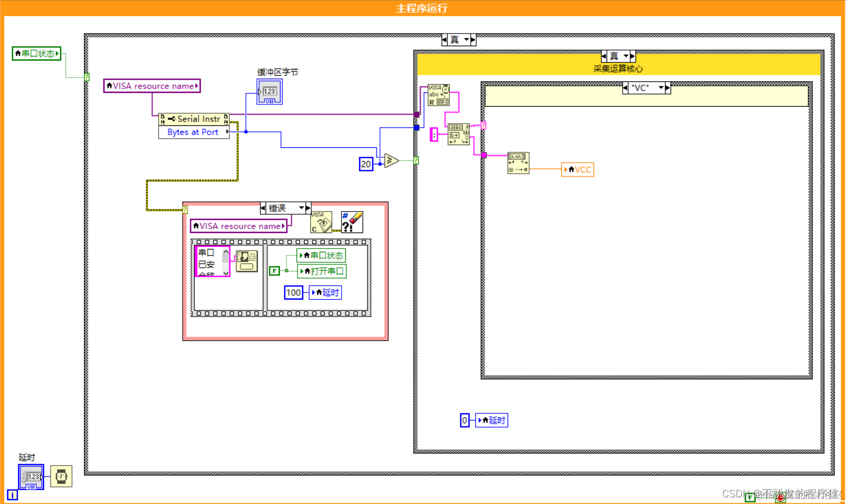Select the outer case selector terminal fed by 串口状态
The image size is (847, 504).
tap(86, 77)
